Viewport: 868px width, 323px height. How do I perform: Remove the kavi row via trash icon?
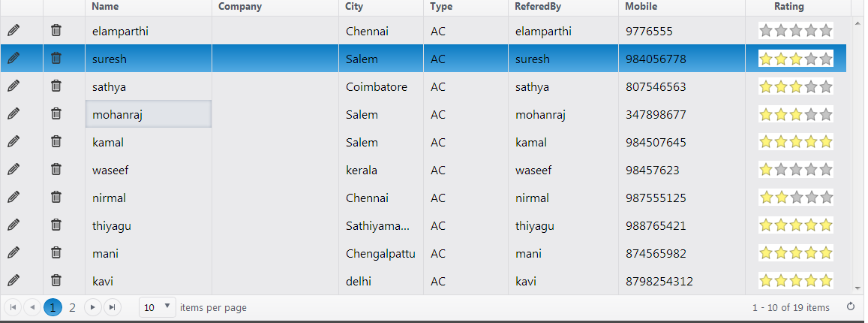click(x=56, y=281)
